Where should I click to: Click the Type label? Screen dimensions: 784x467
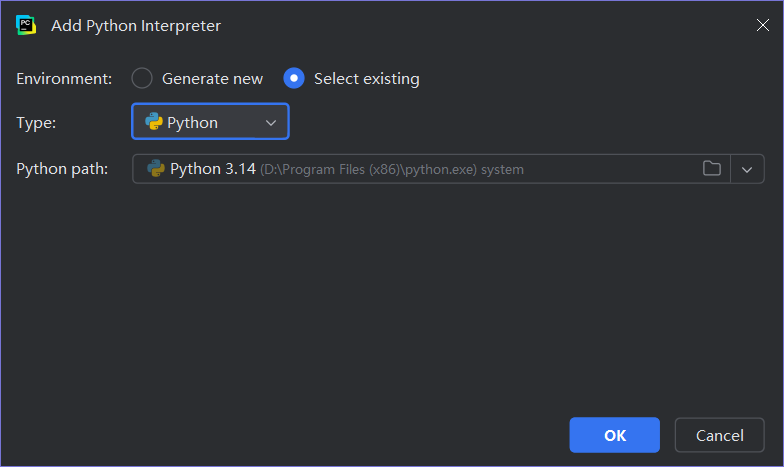click(x=36, y=123)
